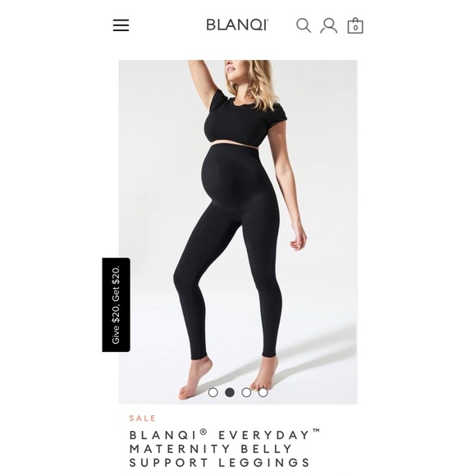Click the word LEGGINGS in the heading
This screenshot has height=476, width=476.
tap(264, 462)
